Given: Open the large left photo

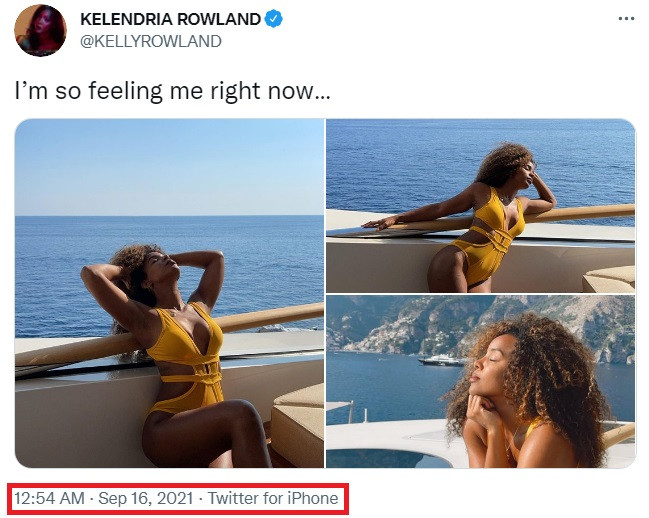Looking at the screenshot, I should coord(169,293).
